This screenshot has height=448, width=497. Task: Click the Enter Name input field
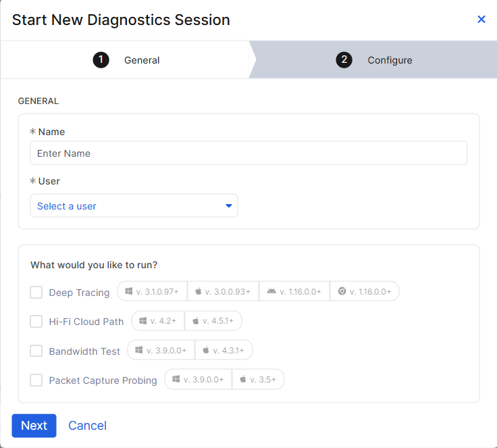coord(248,153)
